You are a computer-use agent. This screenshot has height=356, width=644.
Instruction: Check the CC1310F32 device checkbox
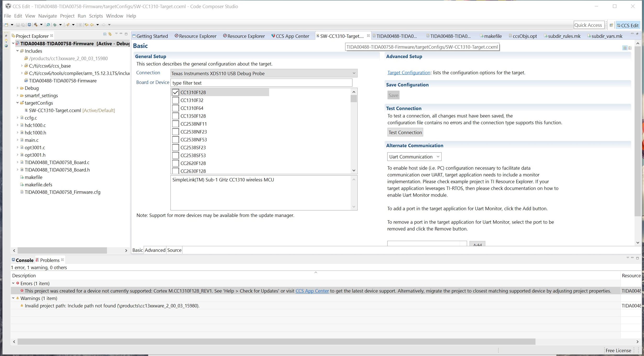click(x=175, y=100)
